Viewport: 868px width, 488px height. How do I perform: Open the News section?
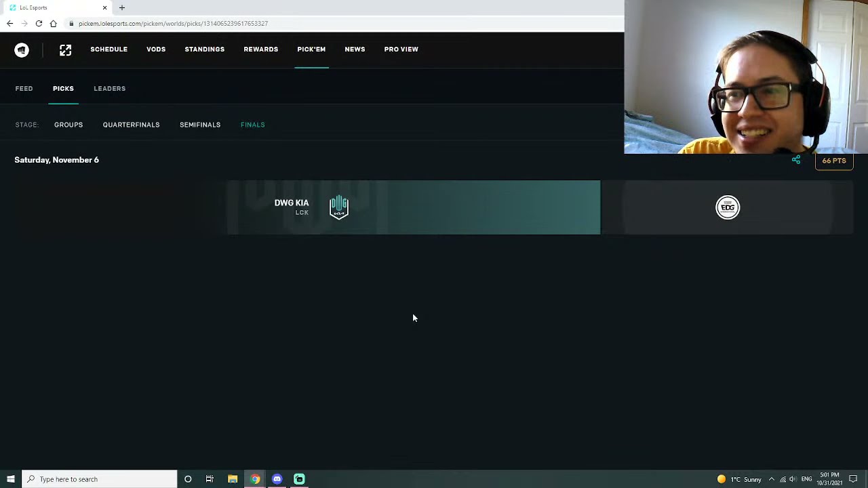355,49
